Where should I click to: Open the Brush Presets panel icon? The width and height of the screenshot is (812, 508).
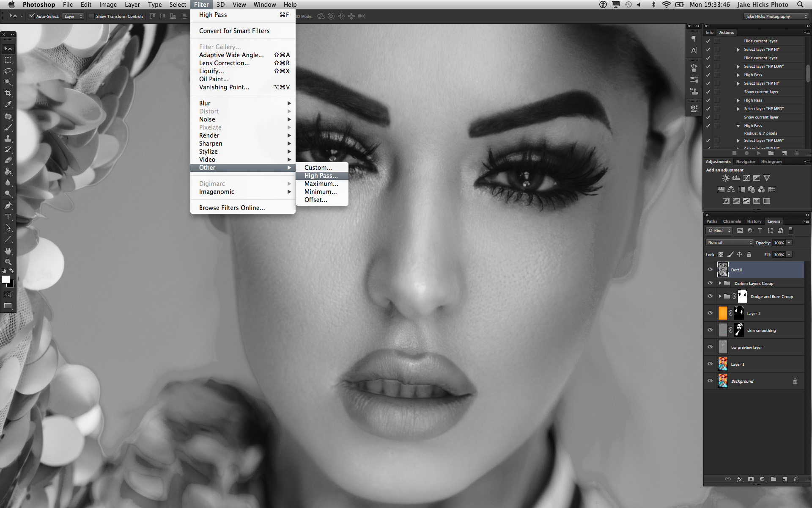tap(694, 80)
